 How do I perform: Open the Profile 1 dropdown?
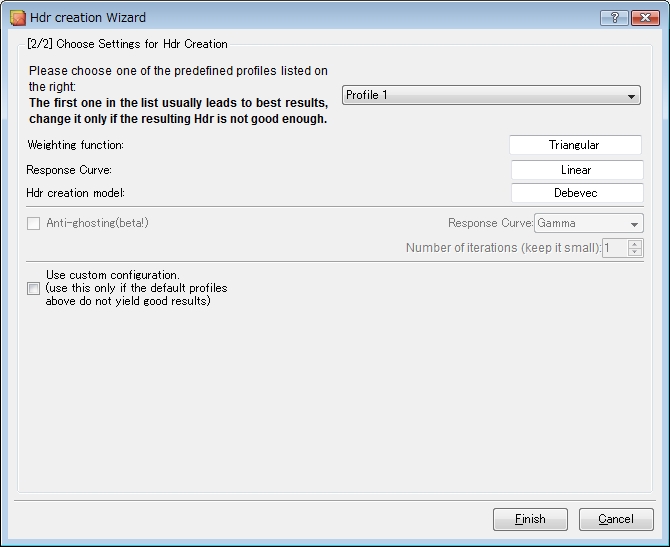tap(491, 95)
